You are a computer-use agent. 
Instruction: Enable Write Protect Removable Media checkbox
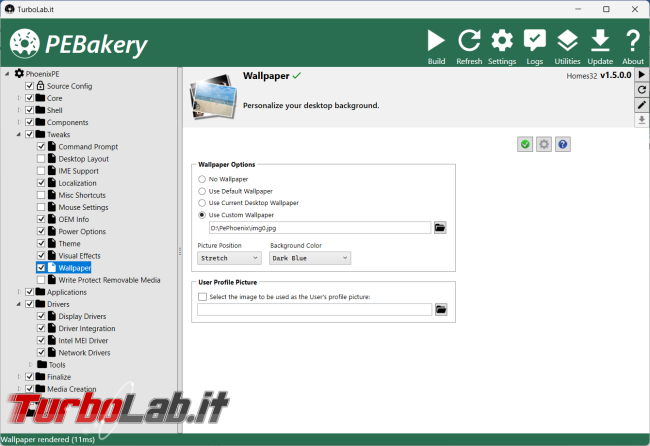(41, 280)
